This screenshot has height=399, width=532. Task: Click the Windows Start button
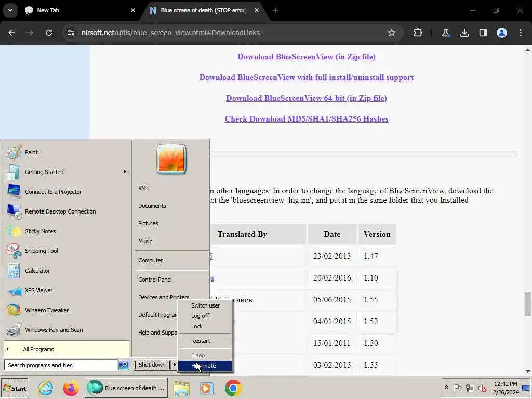pyautogui.click(x=14, y=388)
